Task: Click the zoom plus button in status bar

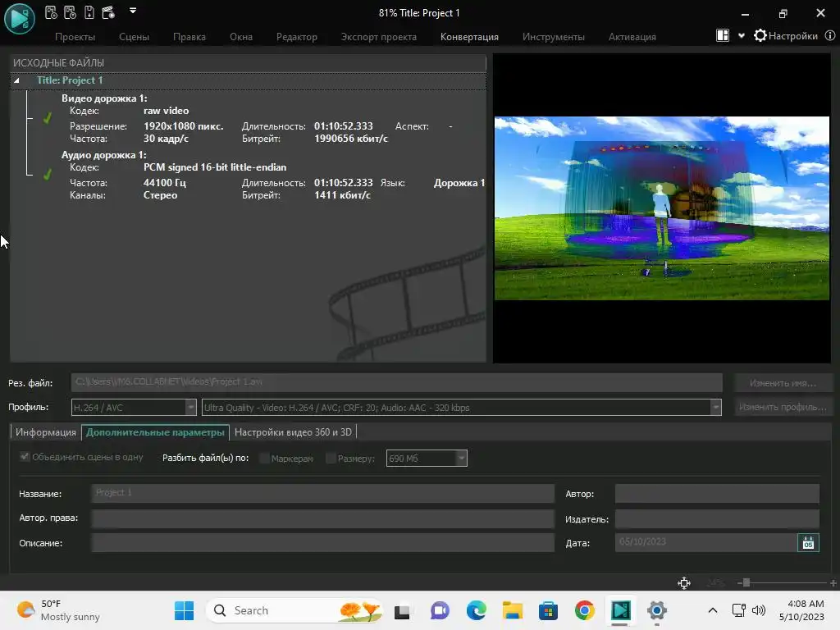Action: pyautogui.click(x=833, y=583)
